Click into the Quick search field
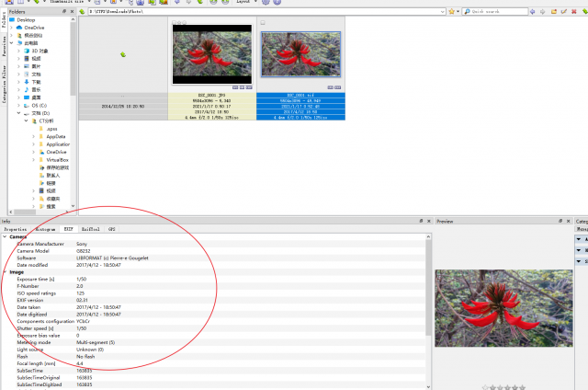The width and height of the screenshot is (588, 390). point(495,12)
